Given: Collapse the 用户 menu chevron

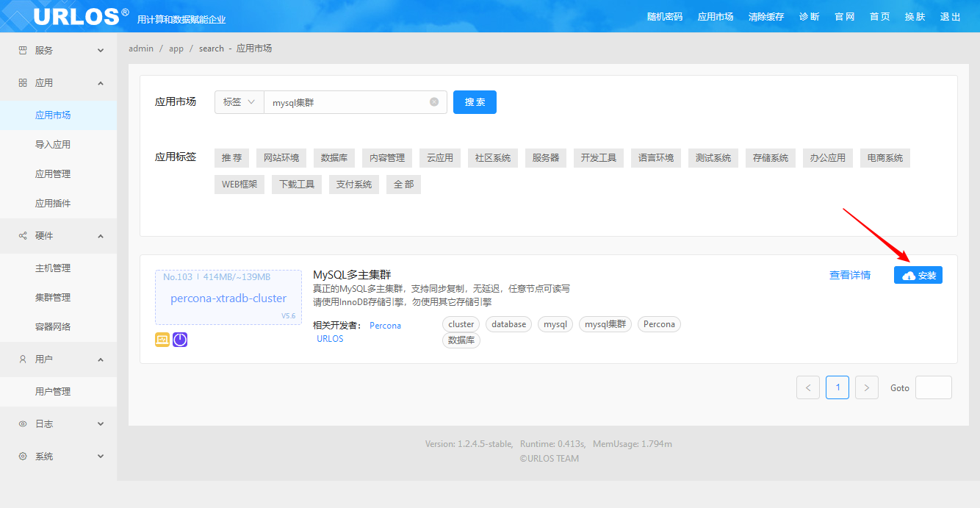Looking at the screenshot, I should pos(101,359).
